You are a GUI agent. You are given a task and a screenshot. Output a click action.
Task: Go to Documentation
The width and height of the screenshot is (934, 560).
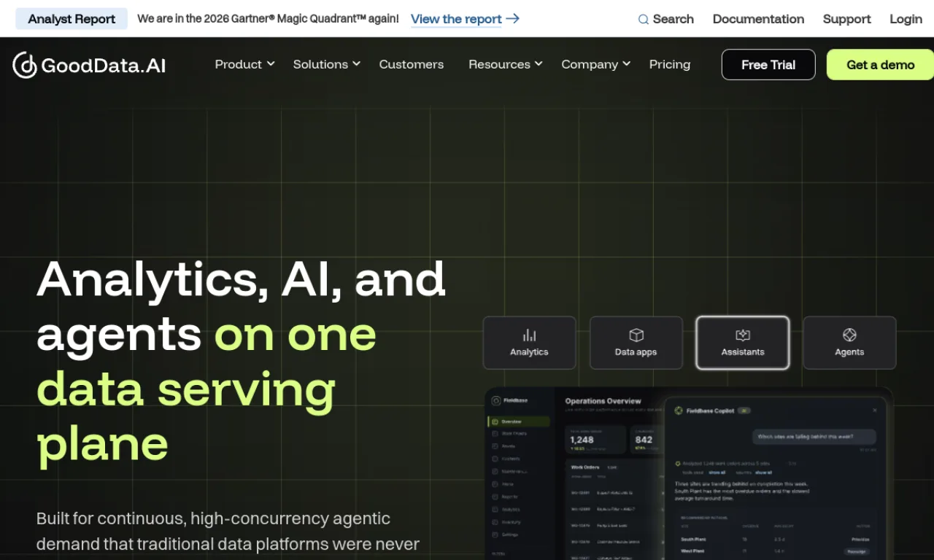tap(758, 19)
